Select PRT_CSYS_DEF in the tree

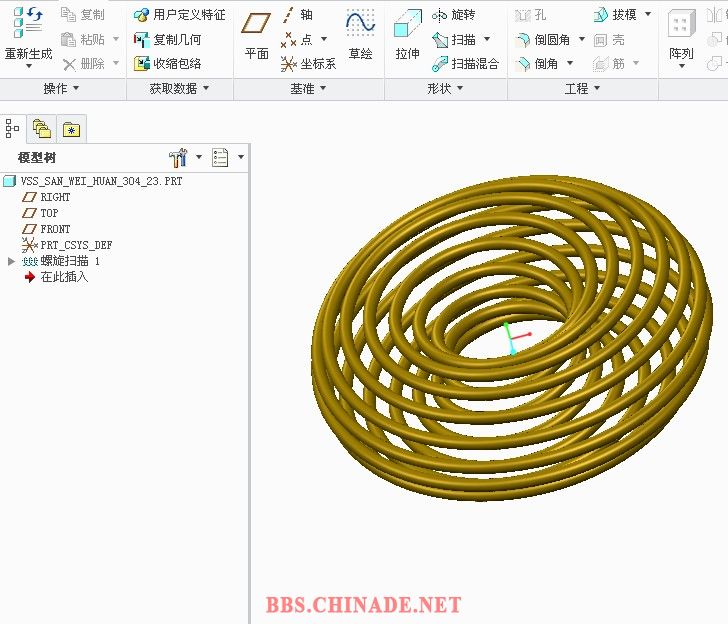tap(67, 245)
